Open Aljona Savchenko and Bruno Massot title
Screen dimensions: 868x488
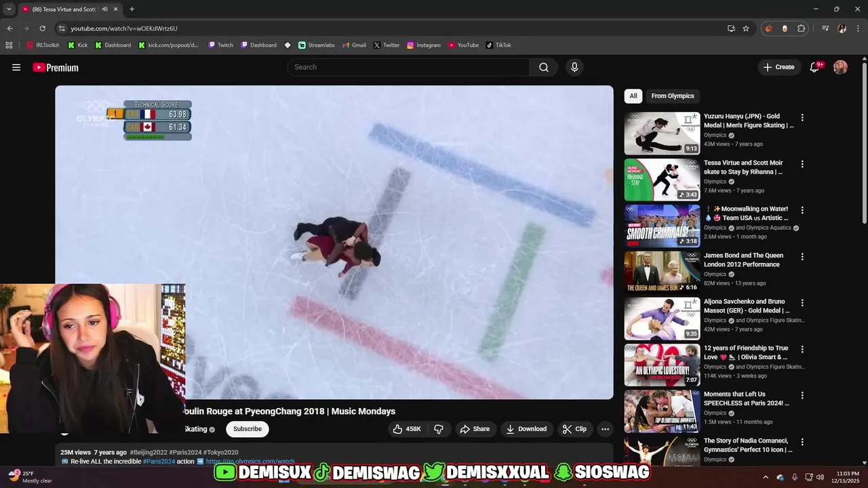click(747, 306)
